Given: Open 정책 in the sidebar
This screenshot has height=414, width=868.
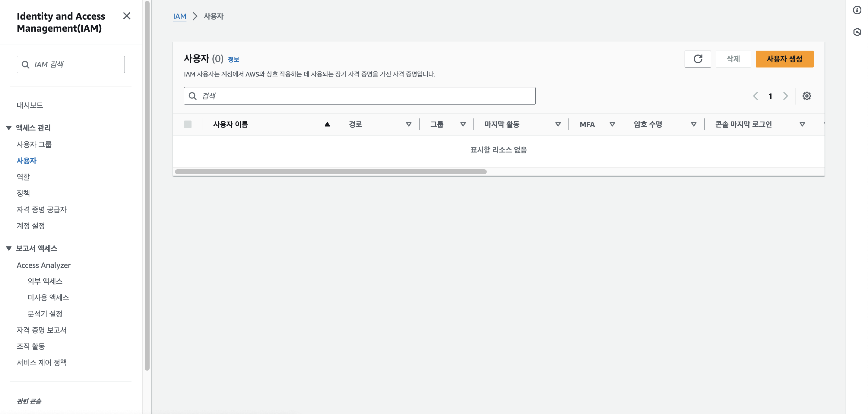Looking at the screenshot, I should pyautogui.click(x=23, y=193).
